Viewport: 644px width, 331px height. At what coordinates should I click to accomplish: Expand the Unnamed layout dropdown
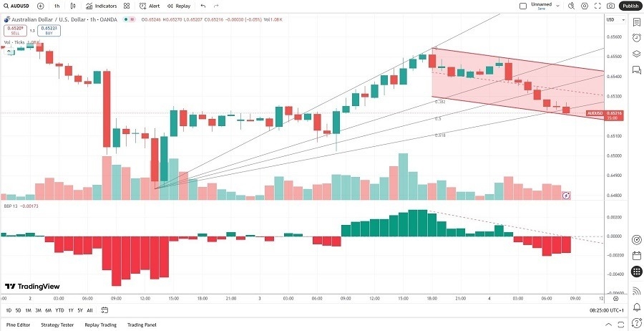(556, 6)
